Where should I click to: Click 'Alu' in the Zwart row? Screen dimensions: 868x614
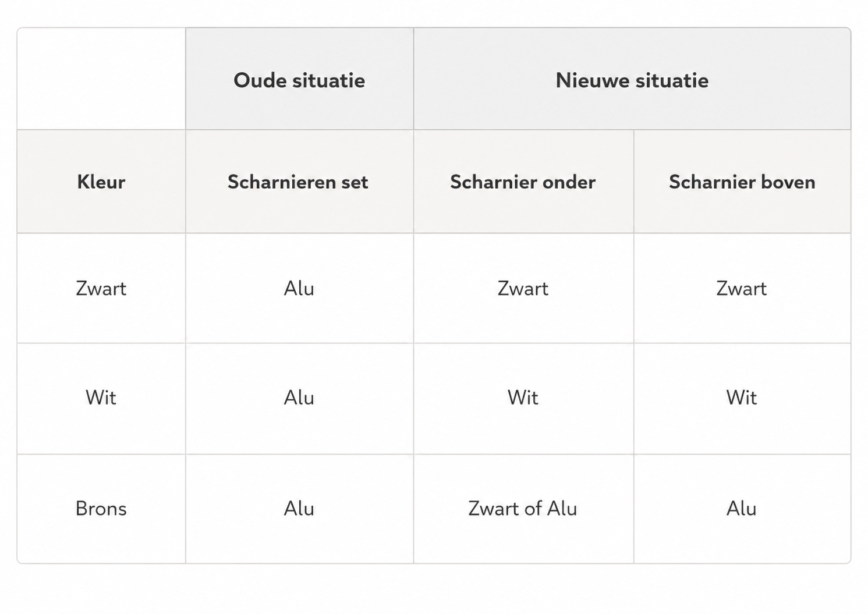pyautogui.click(x=299, y=288)
